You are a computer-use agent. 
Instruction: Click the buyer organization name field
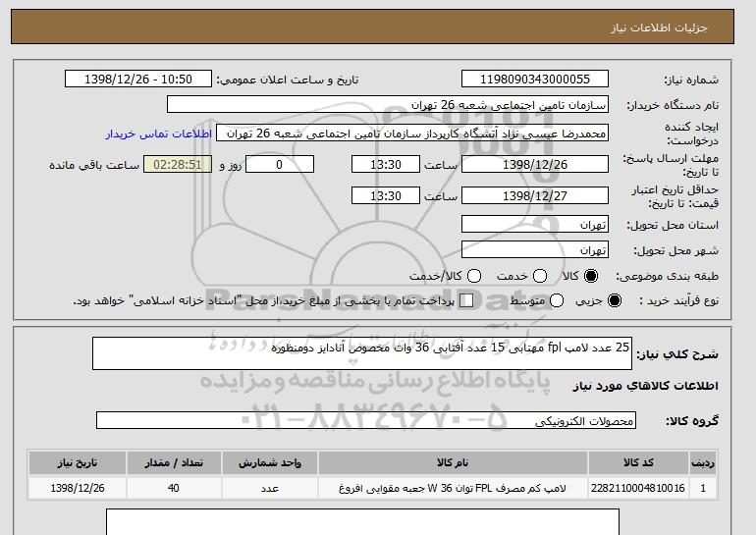pyautogui.click(x=388, y=105)
